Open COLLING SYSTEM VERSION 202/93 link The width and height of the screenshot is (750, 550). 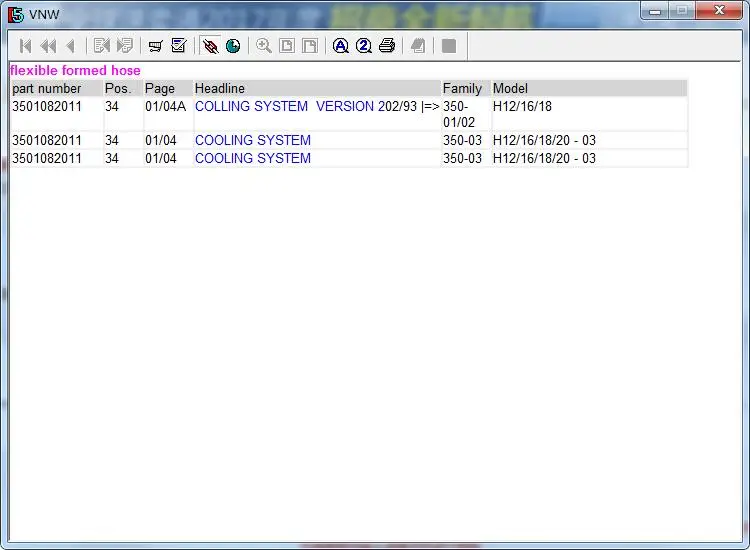point(317,106)
